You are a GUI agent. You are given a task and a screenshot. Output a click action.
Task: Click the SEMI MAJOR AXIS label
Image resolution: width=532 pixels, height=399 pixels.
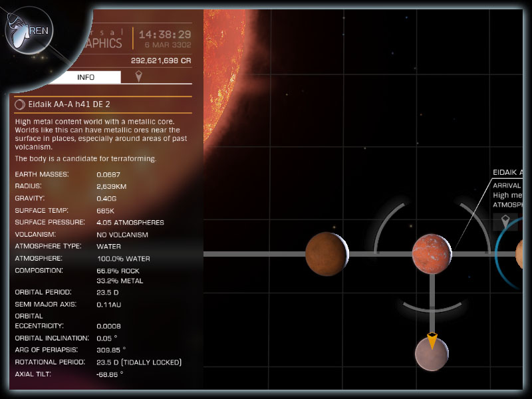click(x=46, y=305)
